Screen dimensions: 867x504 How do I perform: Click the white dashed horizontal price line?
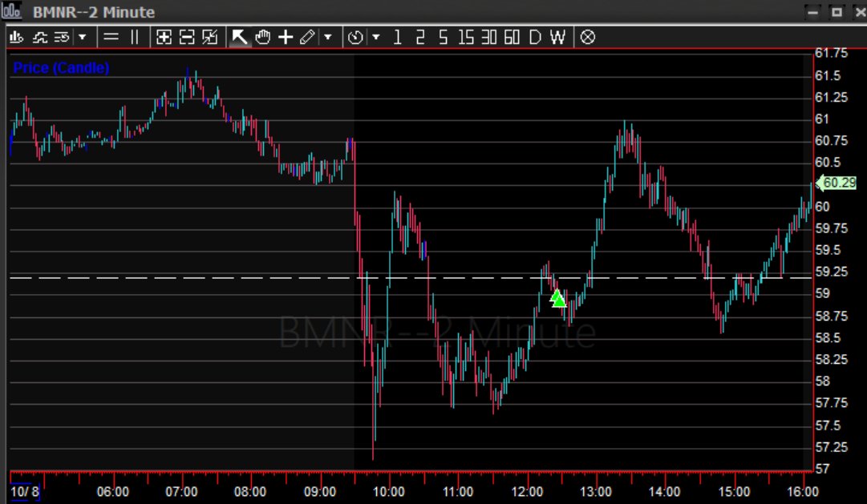click(x=411, y=277)
